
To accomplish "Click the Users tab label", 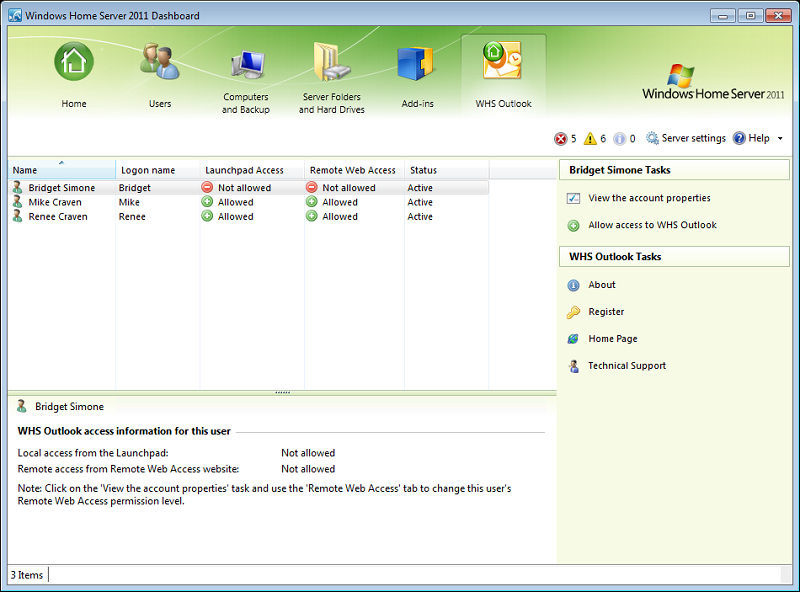I will coord(160,104).
